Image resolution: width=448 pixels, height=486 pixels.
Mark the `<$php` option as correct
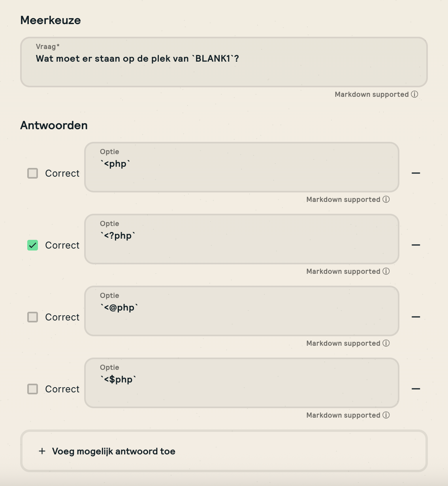(x=33, y=389)
